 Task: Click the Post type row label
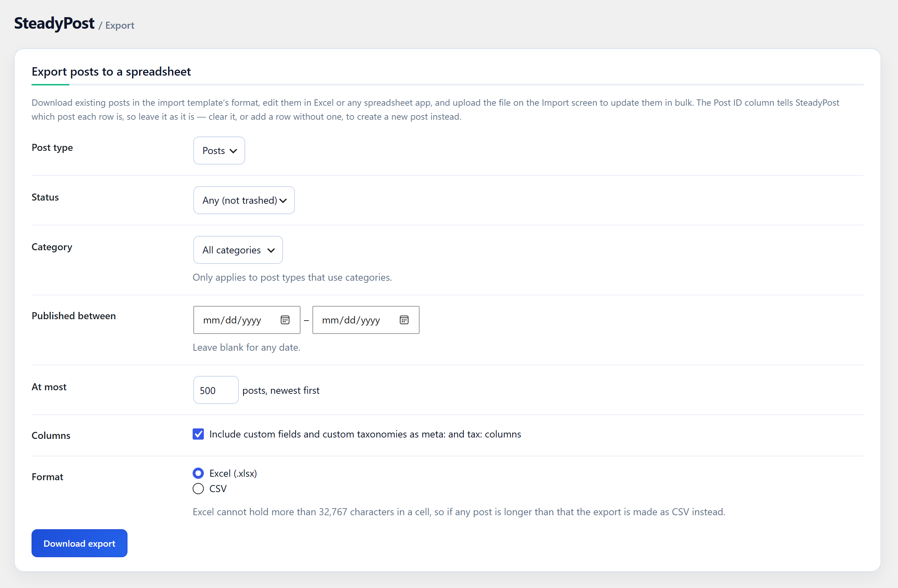[x=52, y=148]
